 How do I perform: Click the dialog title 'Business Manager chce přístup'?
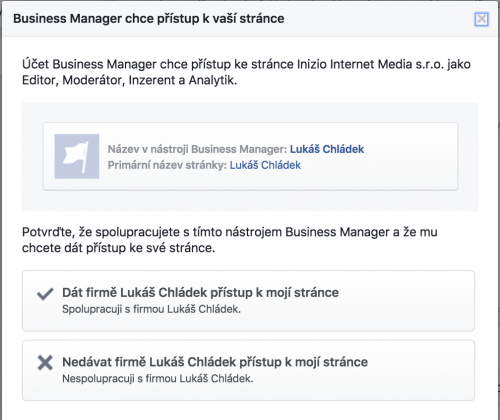click(x=149, y=19)
